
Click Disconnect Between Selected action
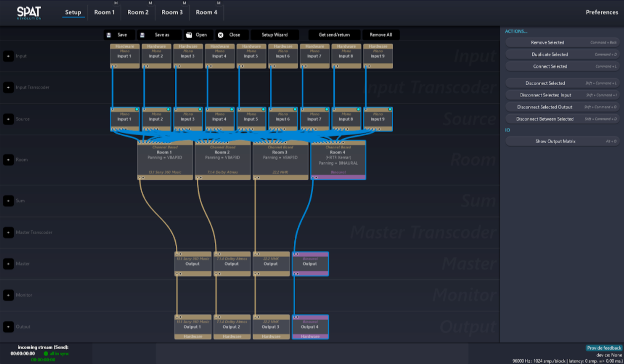tap(562, 119)
